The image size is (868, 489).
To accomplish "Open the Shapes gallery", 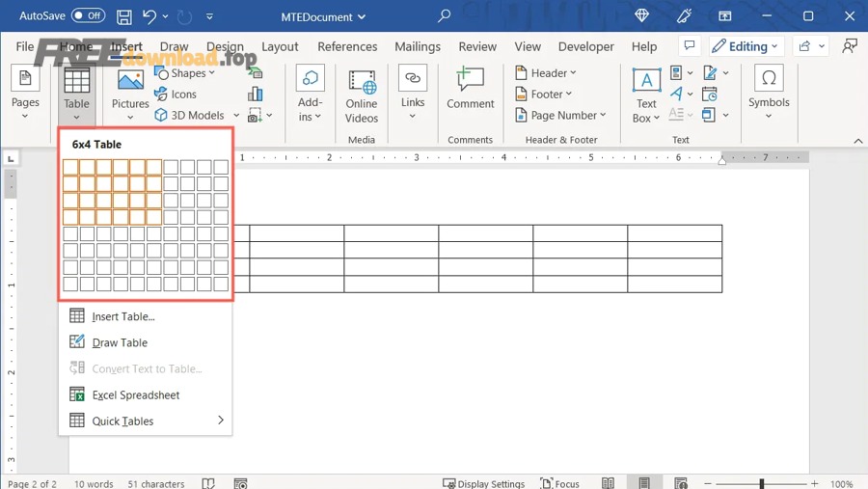I will click(184, 73).
